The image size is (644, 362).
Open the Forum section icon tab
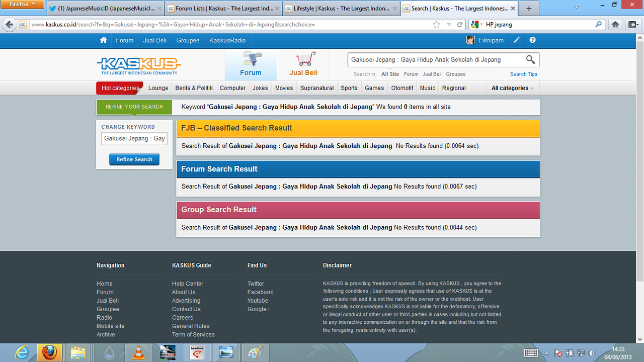251,65
